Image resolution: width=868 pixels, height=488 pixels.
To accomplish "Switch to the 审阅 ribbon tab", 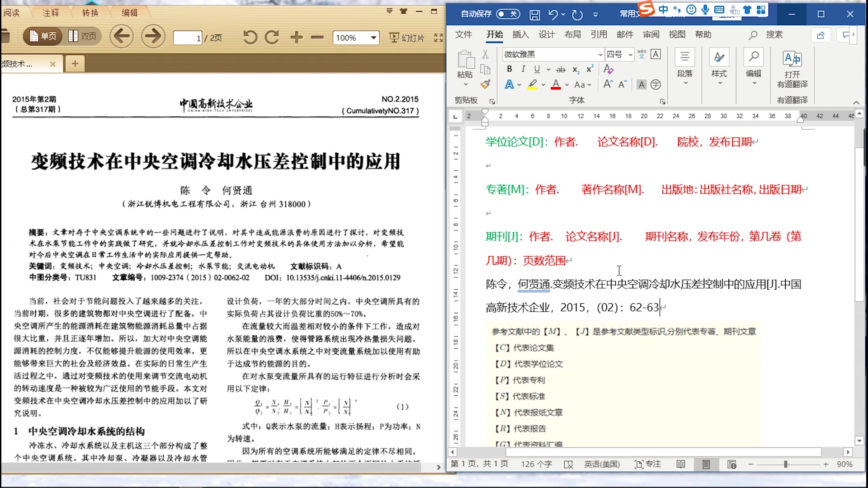I will [x=651, y=34].
